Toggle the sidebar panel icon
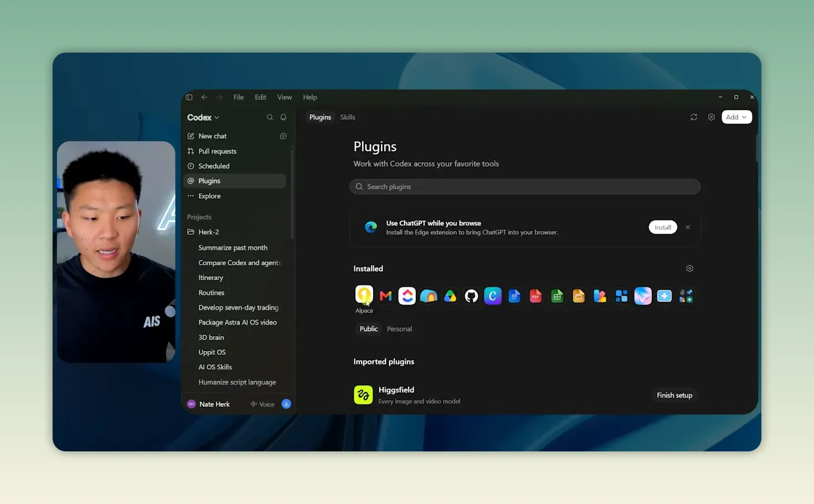The width and height of the screenshot is (814, 504). 189,97
